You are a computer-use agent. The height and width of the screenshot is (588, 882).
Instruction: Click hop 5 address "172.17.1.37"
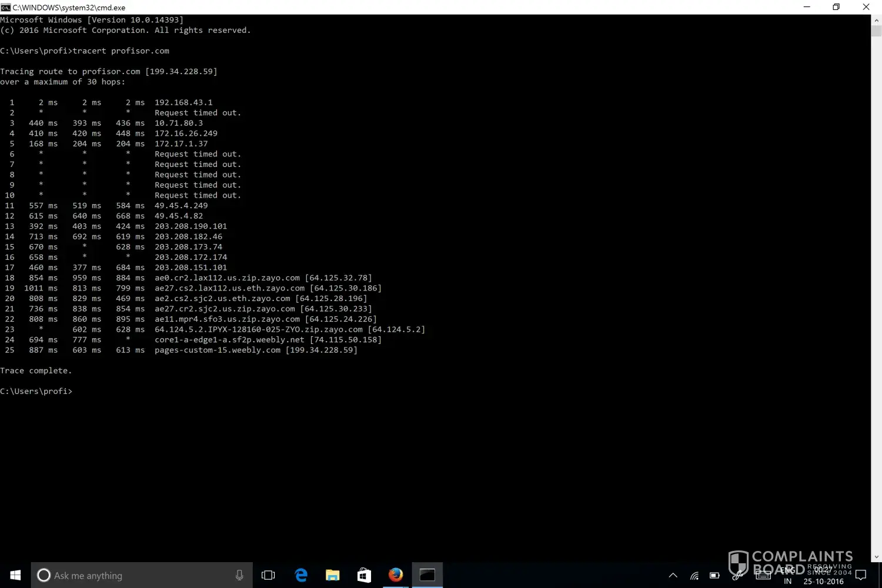[x=181, y=143]
